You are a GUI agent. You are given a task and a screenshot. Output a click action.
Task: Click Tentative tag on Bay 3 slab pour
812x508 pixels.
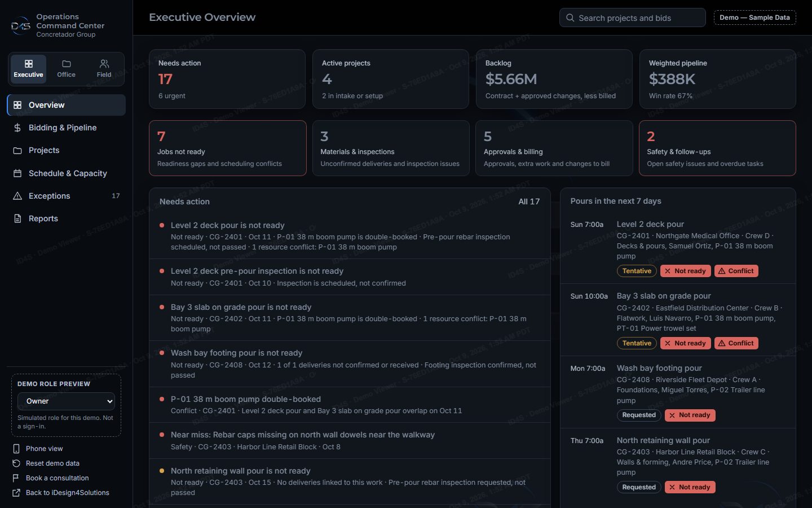tap(637, 343)
